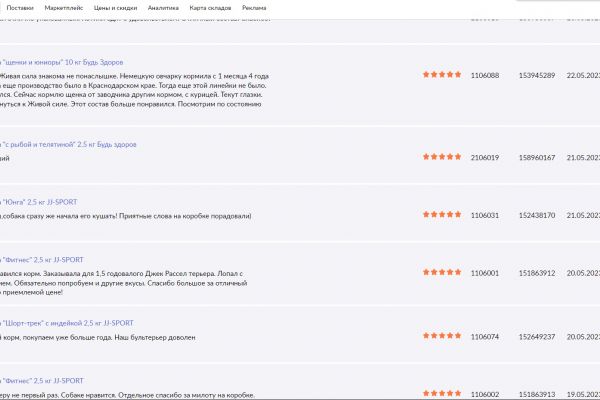Click the star rating in the 1106088 row
Image resolution: width=600 pixels, height=400 pixels.
(x=442, y=75)
